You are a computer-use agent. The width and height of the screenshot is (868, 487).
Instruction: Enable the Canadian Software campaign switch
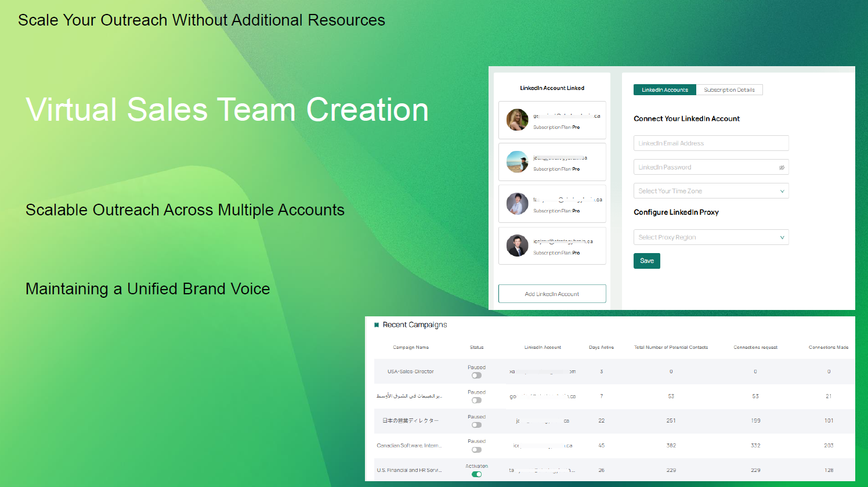(476, 450)
